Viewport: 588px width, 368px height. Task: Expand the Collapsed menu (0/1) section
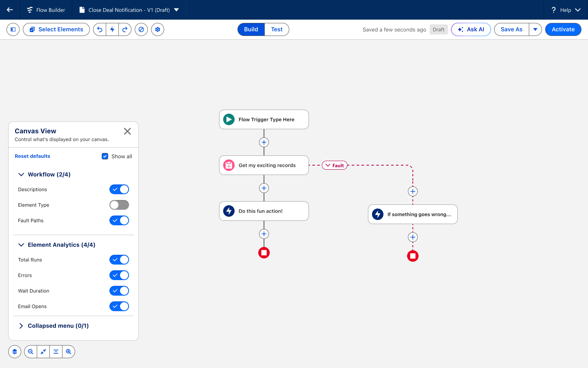pyautogui.click(x=21, y=326)
